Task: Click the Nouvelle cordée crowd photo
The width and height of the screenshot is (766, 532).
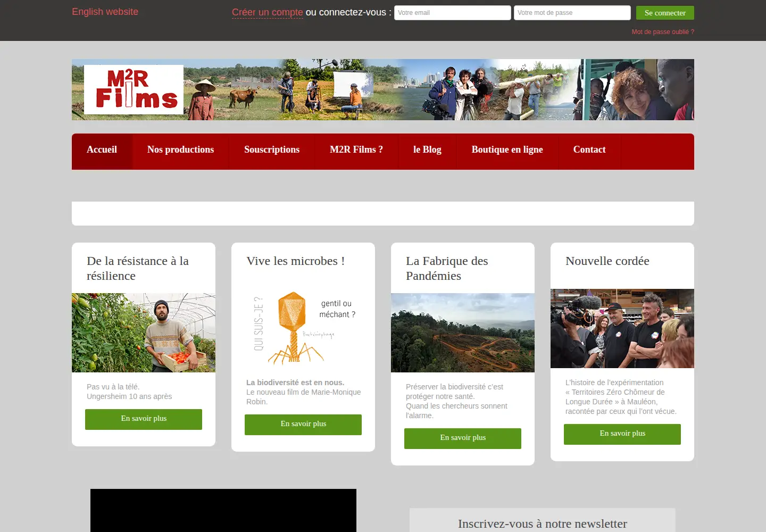Action: 622,328
